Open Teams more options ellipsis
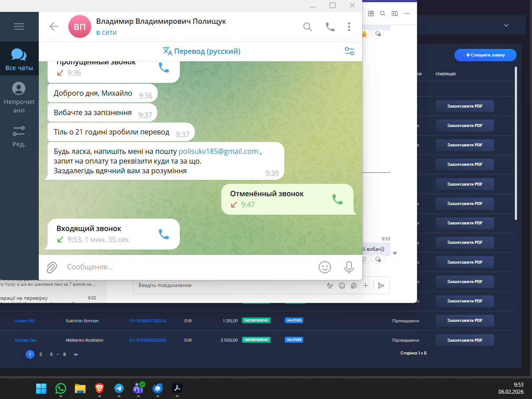 [x=407, y=13]
